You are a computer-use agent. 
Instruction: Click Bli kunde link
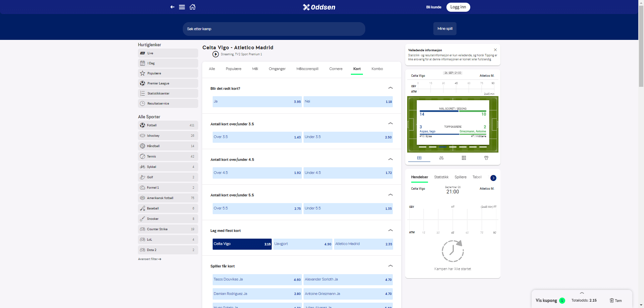click(x=434, y=7)
